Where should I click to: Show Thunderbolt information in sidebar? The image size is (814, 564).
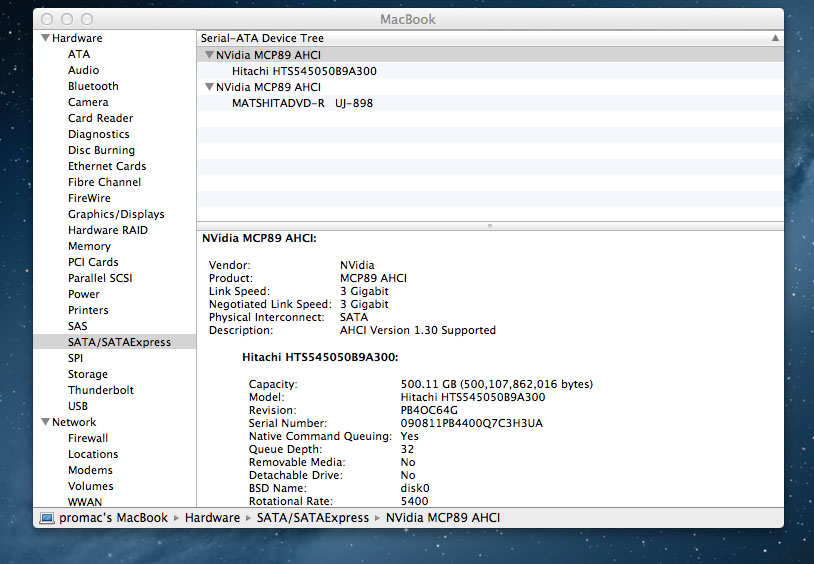100,390
